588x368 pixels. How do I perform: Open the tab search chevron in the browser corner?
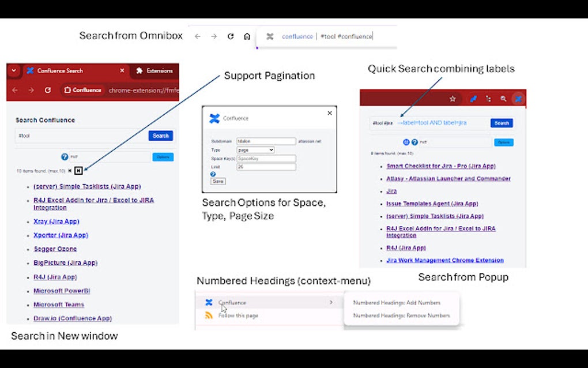click(x=13, y=70)
